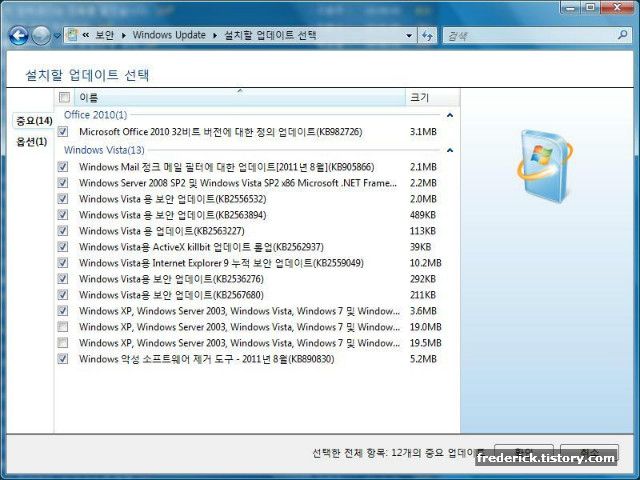Screen dimensions: 640x480
Task: Uncheck the 3.6MB Windows XP update
Action: (63, 311)
